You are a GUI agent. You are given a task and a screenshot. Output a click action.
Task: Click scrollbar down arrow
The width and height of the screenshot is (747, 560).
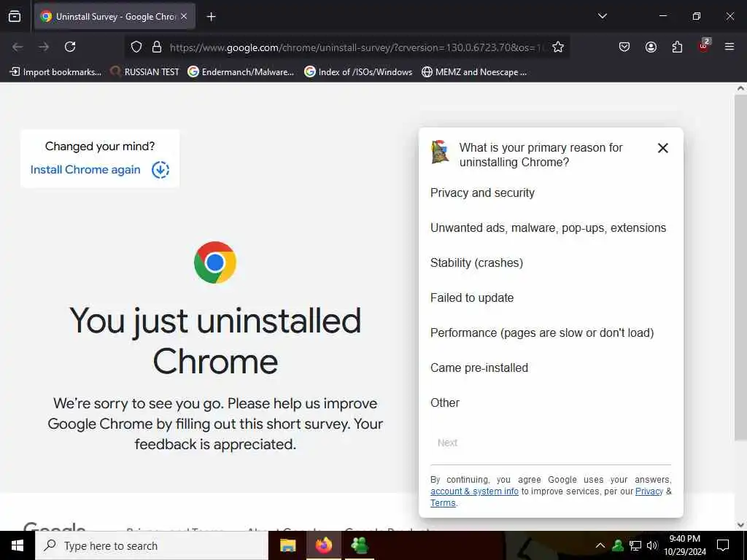740,525
